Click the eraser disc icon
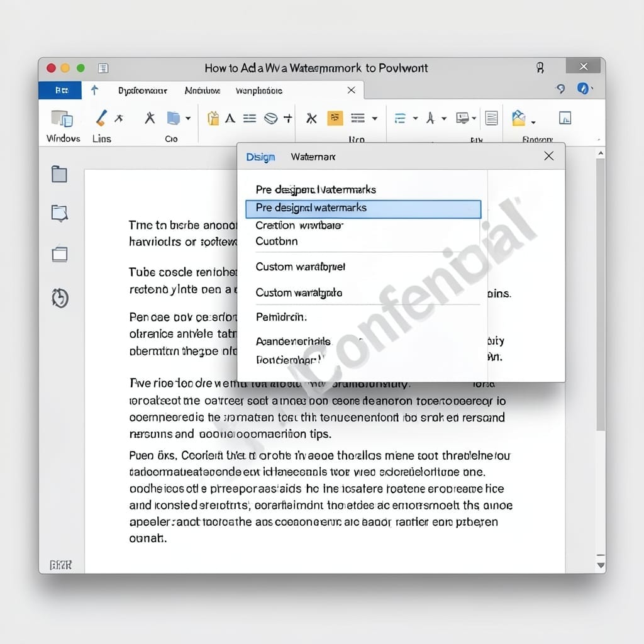This screenshot has height=644, width=644. tap(270, 119)
